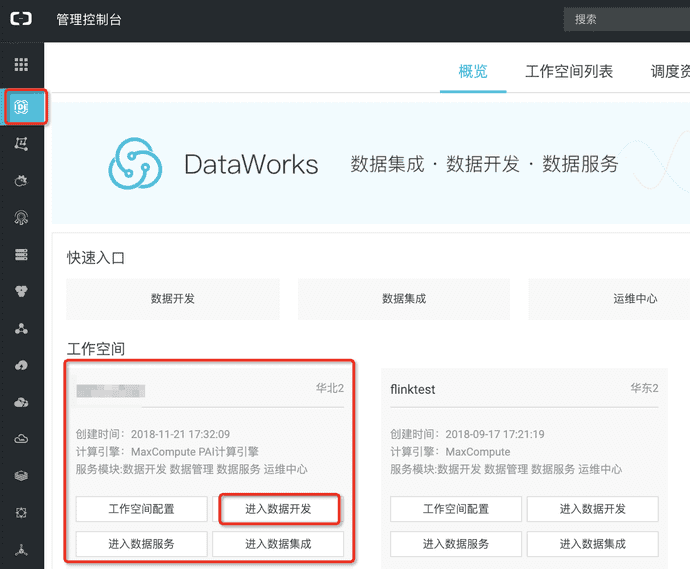690x569 pixels.
Task: Click 进入数据开发 in the flinktest workspace
Action: [593, 509]
